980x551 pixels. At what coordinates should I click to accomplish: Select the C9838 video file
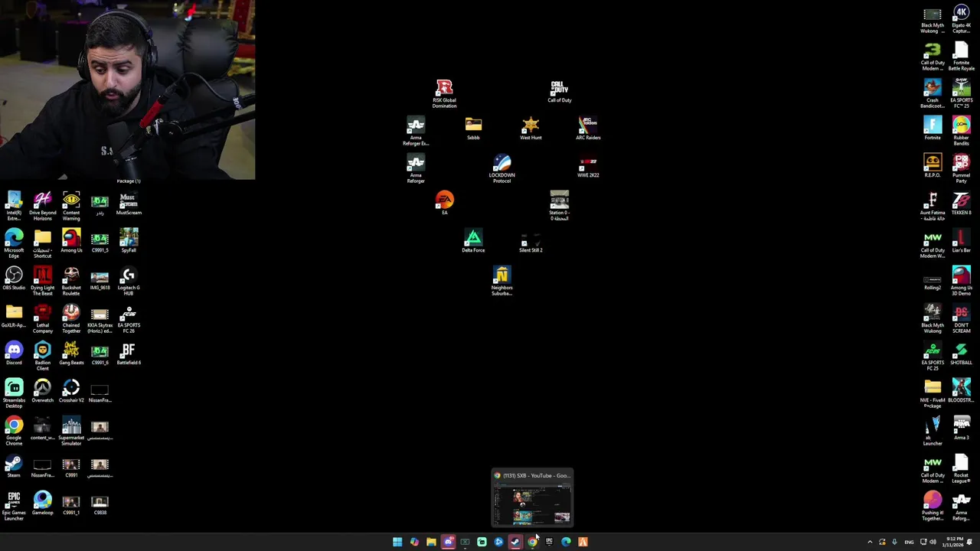click(x=100, y=504)
